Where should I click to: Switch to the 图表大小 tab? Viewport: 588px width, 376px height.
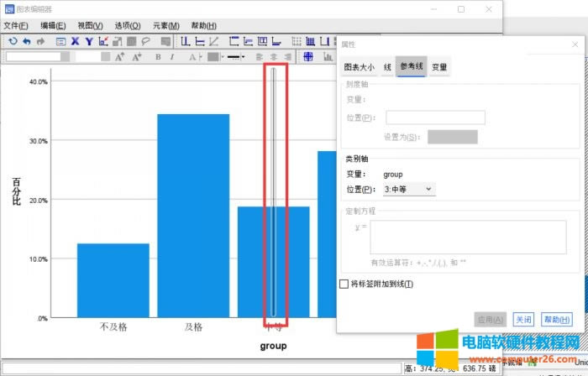click(359, 66)
